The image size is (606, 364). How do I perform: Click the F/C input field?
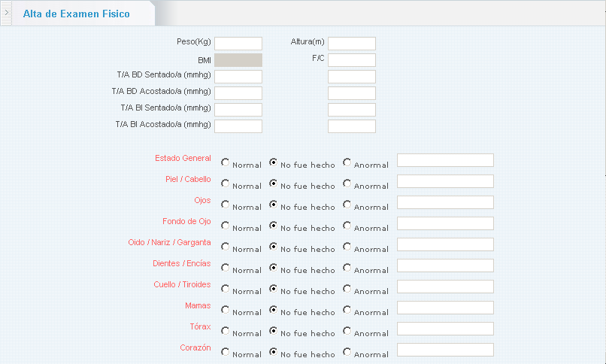point(351,60)
